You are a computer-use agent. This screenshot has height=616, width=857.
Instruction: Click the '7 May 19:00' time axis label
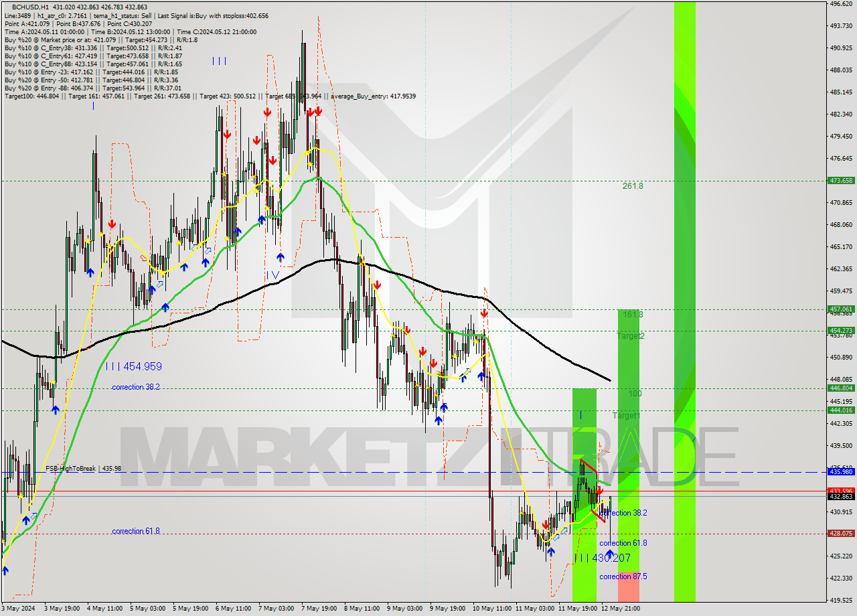[x=319, y=609]
